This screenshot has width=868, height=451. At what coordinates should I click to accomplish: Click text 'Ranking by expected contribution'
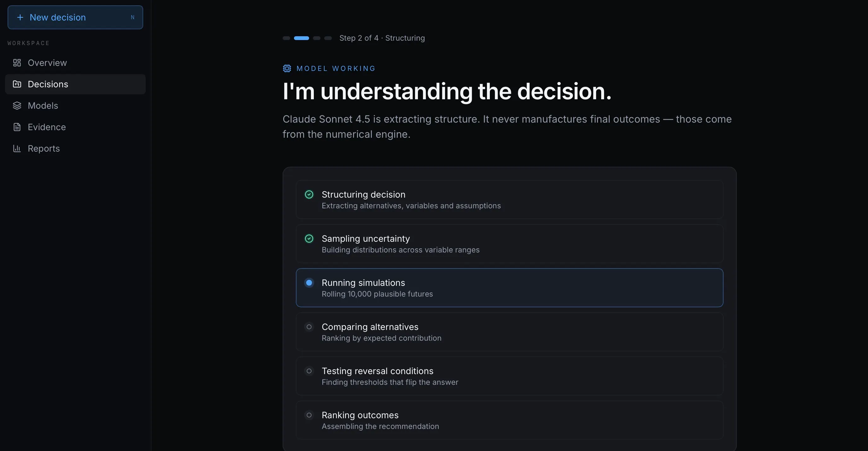pos(381,338)
